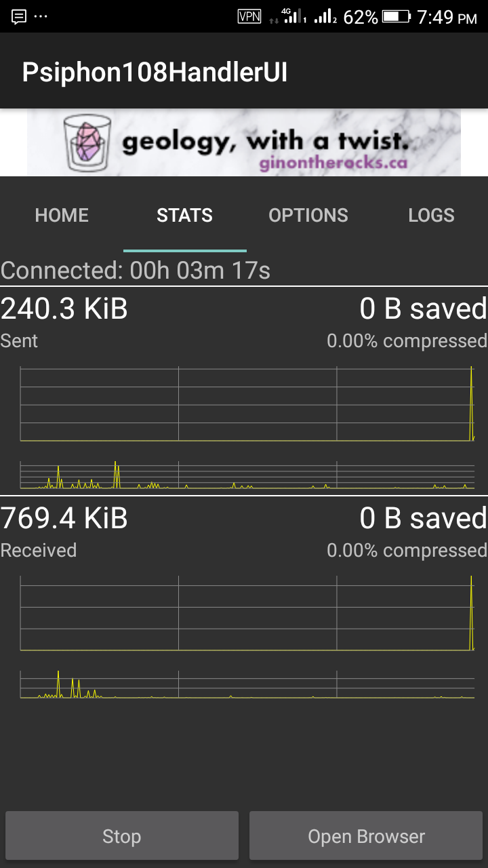Tap the large Received traffic graph

[x=247, y=613]
